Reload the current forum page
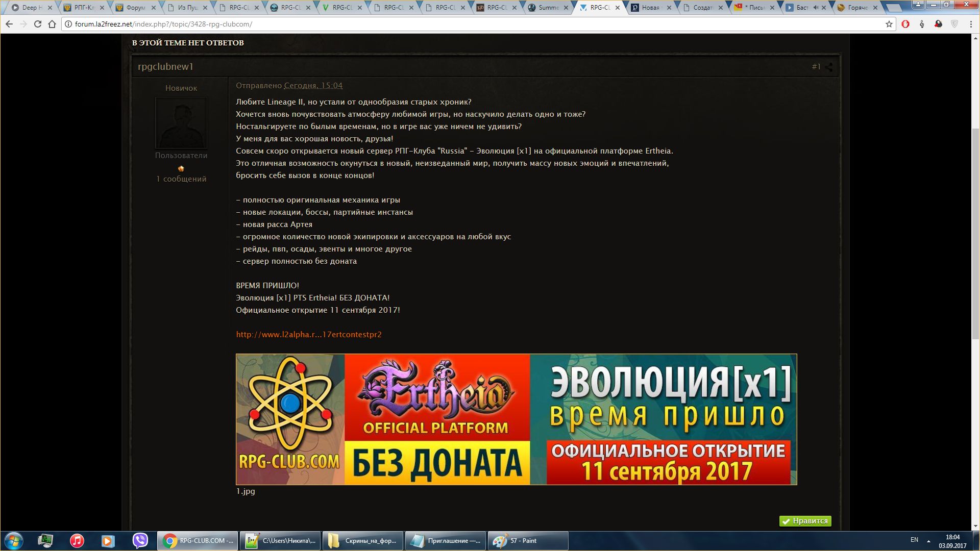The height and width of the screenshot is (551, 980). [x=38, y=24]
